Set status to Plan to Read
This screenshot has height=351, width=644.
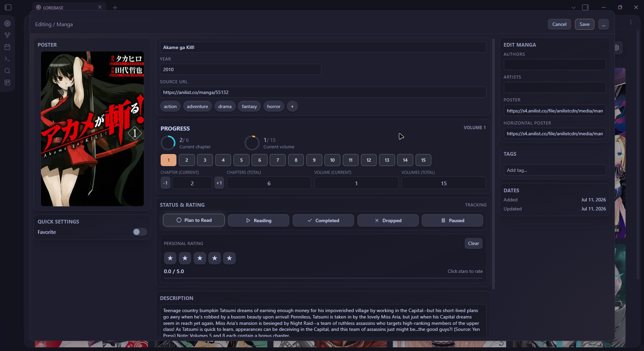[x=194, y=220]
